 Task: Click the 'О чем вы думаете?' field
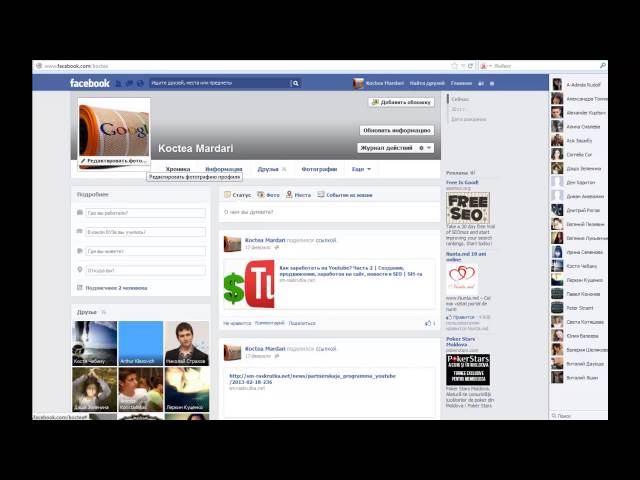coord(329,212)
